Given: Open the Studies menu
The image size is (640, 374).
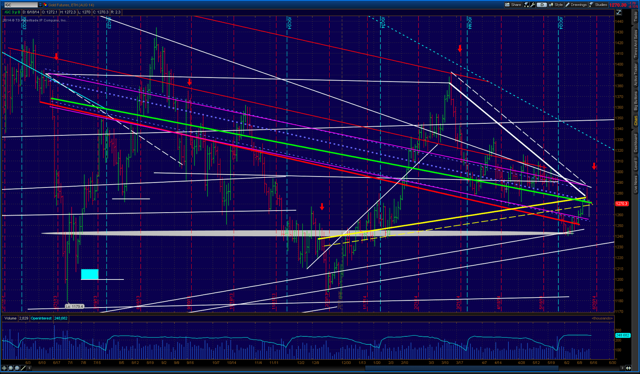Looking at the screenshot, I should 598,5.
